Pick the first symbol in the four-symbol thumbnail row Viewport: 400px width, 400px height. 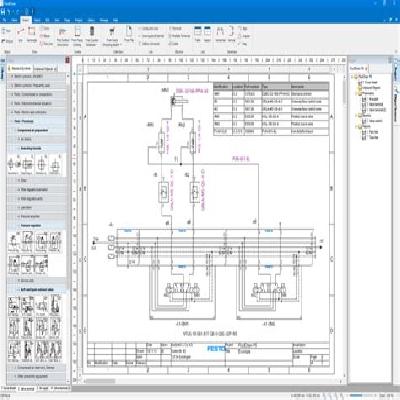tap(13, 164)
